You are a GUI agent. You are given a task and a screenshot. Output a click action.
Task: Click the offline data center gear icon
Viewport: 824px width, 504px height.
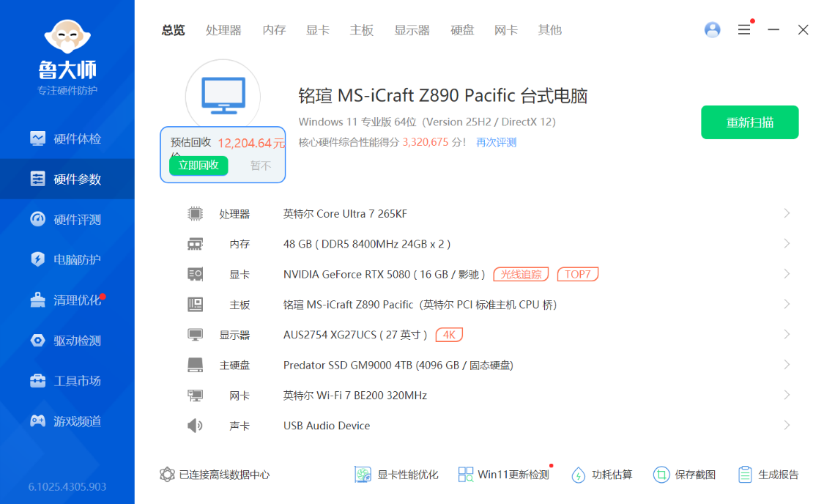[x=167, y=475]
